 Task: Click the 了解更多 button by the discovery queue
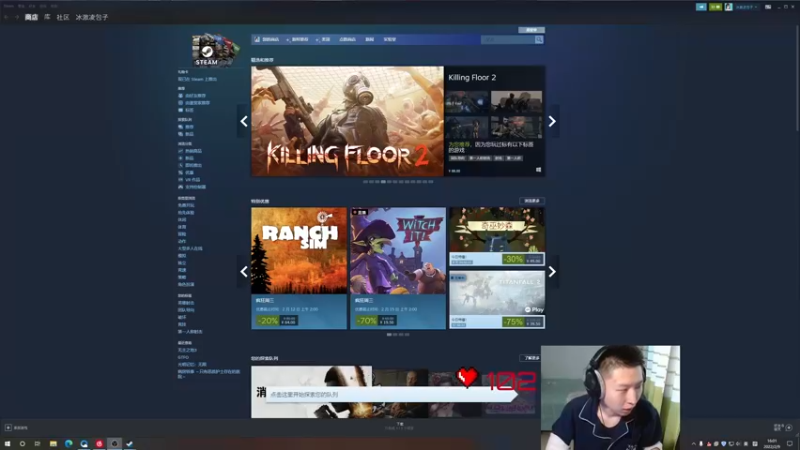[532, 358]
